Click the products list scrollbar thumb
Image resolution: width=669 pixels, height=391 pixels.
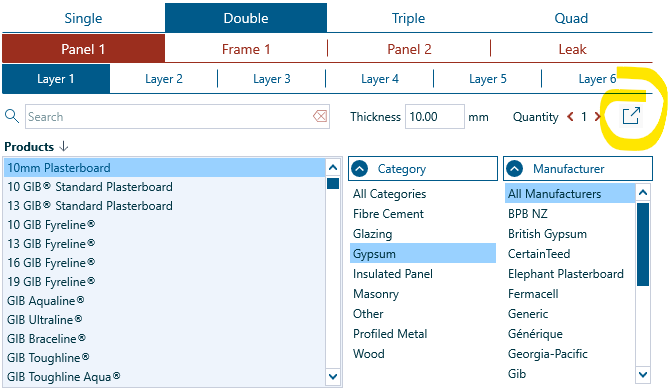333,184
